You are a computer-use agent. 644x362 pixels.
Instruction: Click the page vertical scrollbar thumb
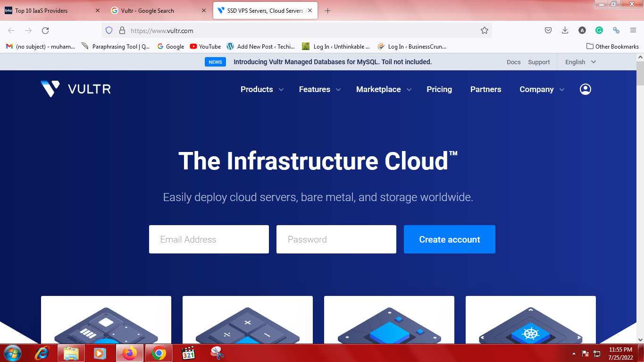(x=640, y=73)
